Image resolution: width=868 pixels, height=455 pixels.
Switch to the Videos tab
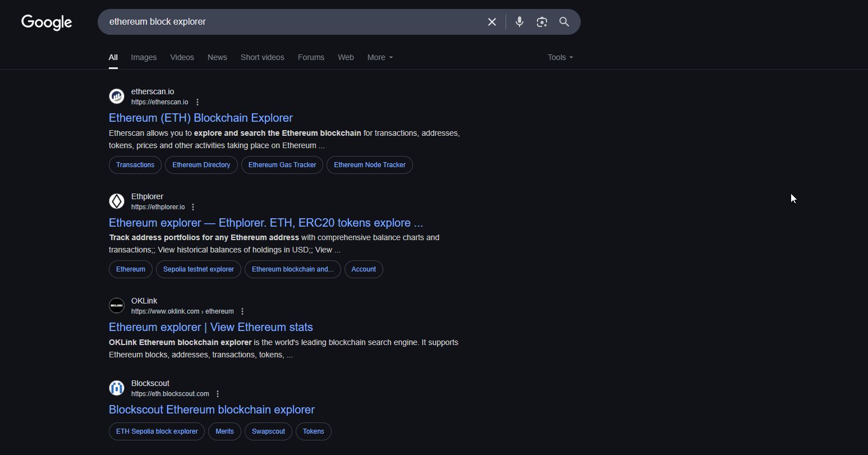[x=182, y=57]
